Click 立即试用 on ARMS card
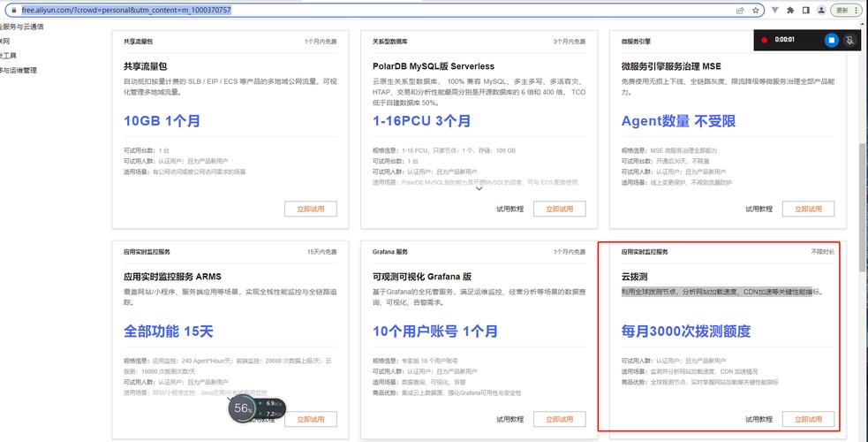The width and height of the screenshot is (868, 442). click(x=311, y=419)
